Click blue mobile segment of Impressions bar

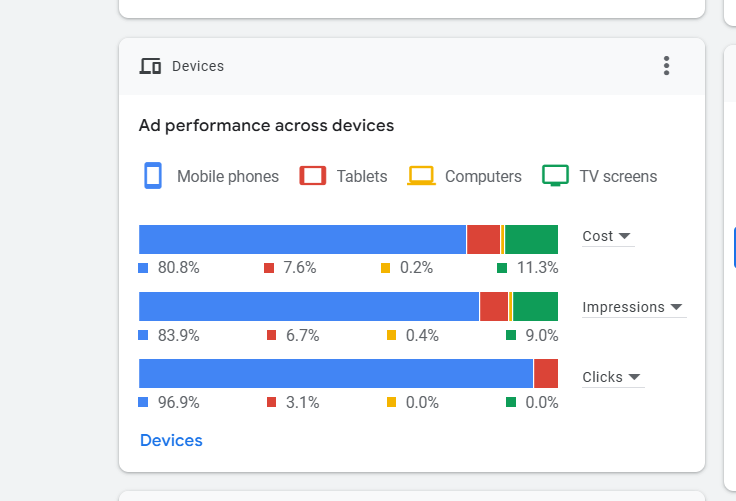309,306
